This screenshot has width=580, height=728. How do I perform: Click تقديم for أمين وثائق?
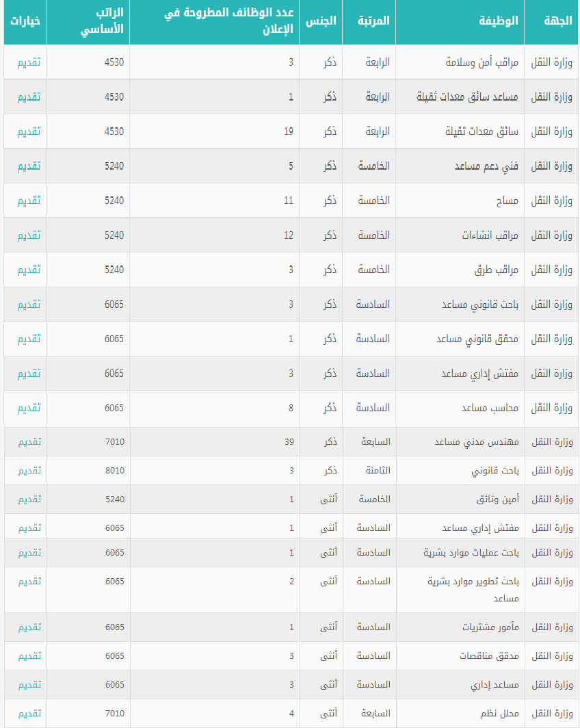(x=29, y=499)
